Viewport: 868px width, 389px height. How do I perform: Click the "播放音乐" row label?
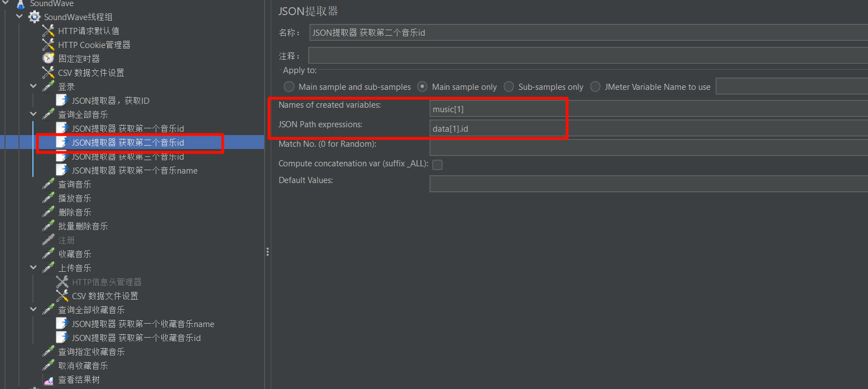75,198
